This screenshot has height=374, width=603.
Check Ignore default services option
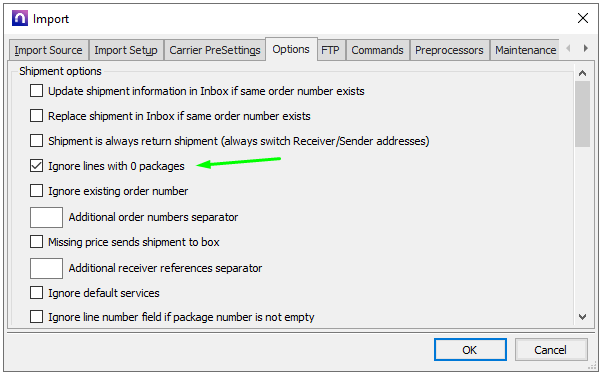(x=37, y=293)
